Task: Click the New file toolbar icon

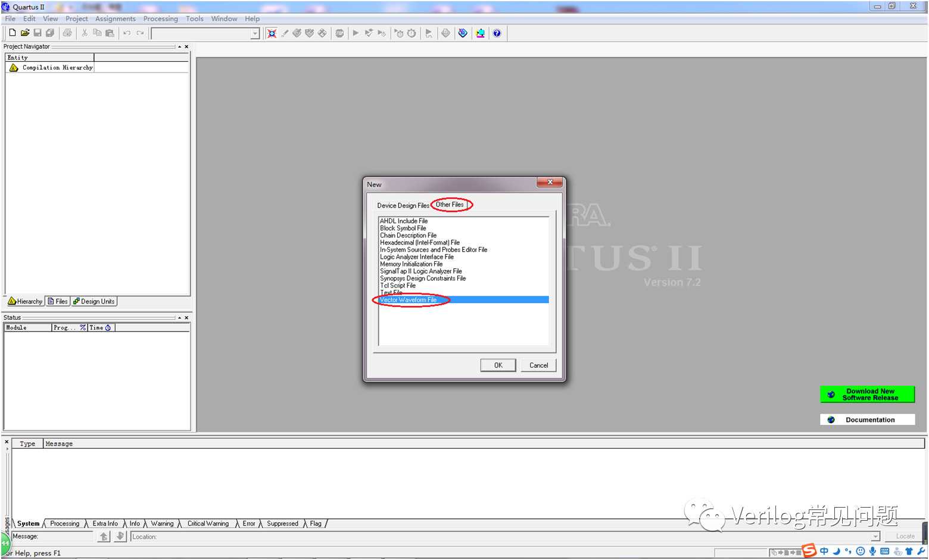Action: point(12,33)
